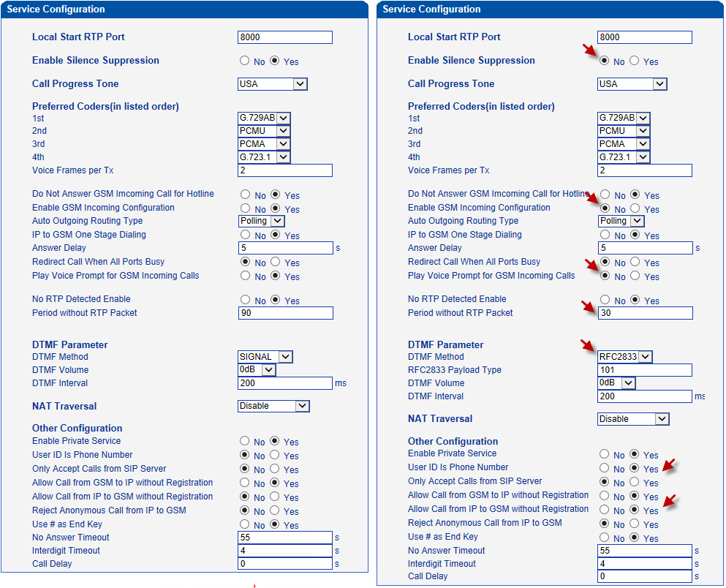Expand Auto Outgoing Routing Type dropdown in left panel
The image size is (726, 588).
pyautogui.click(x=262, y=221)
